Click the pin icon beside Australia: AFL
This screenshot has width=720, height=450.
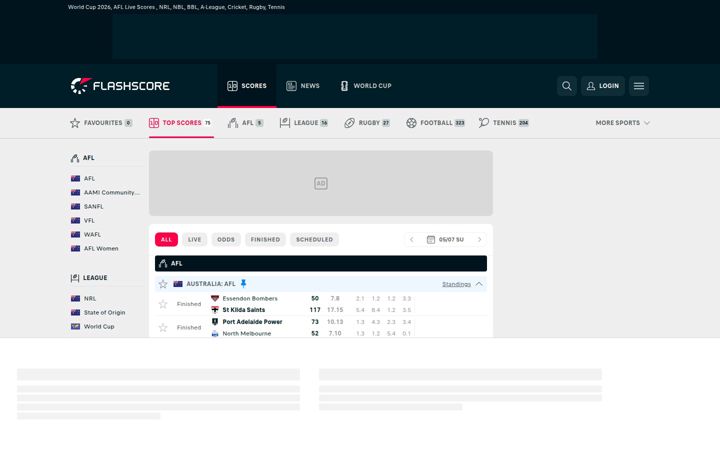point(243,284)
